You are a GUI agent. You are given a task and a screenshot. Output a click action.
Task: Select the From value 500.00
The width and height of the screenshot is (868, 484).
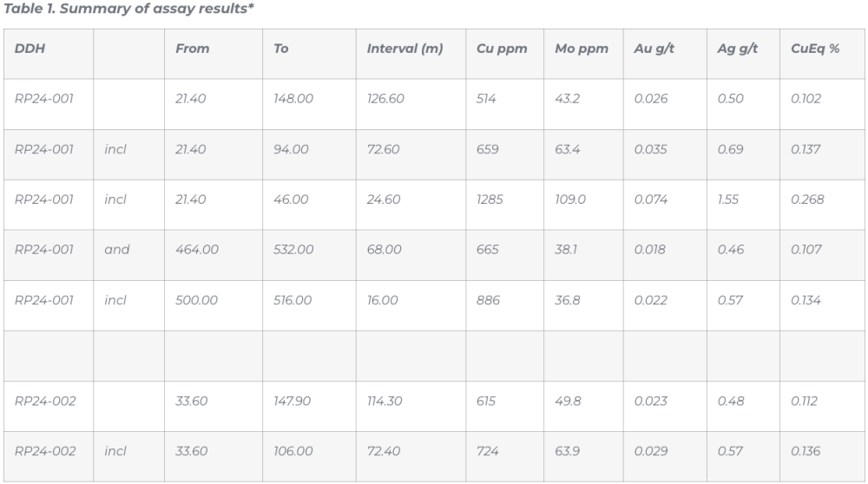pos(197,300)
